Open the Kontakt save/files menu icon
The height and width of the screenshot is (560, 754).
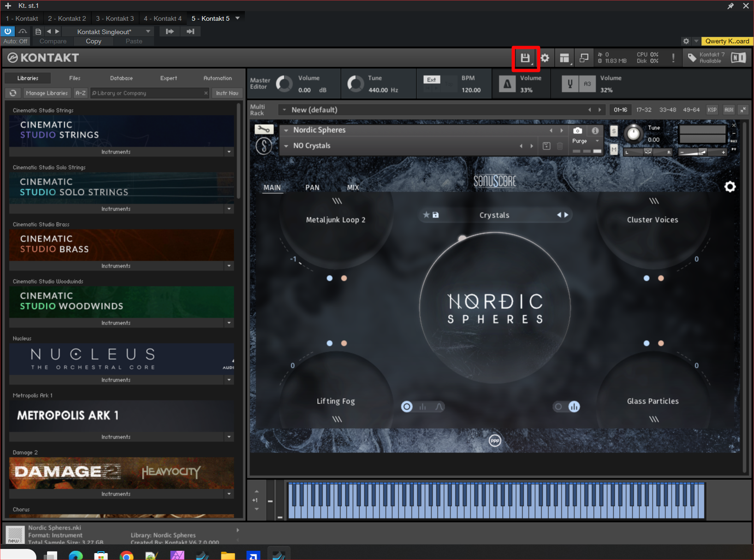(x=525, y=58)
